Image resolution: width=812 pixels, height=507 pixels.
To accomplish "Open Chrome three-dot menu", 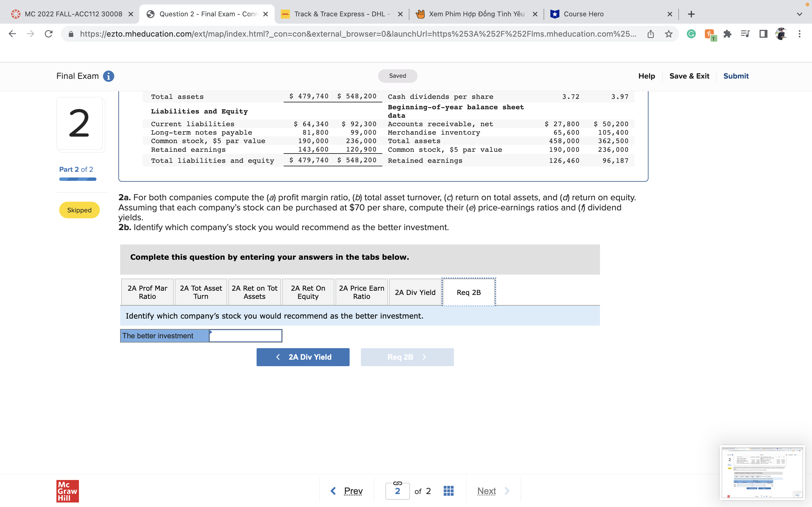I will pos(799,34).
